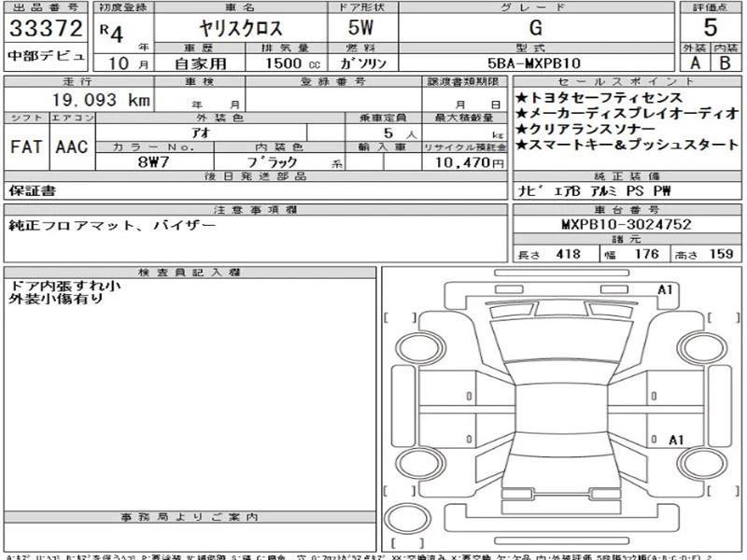Click the lot number 33372
747x560 pixels.
tap(46, 28)
